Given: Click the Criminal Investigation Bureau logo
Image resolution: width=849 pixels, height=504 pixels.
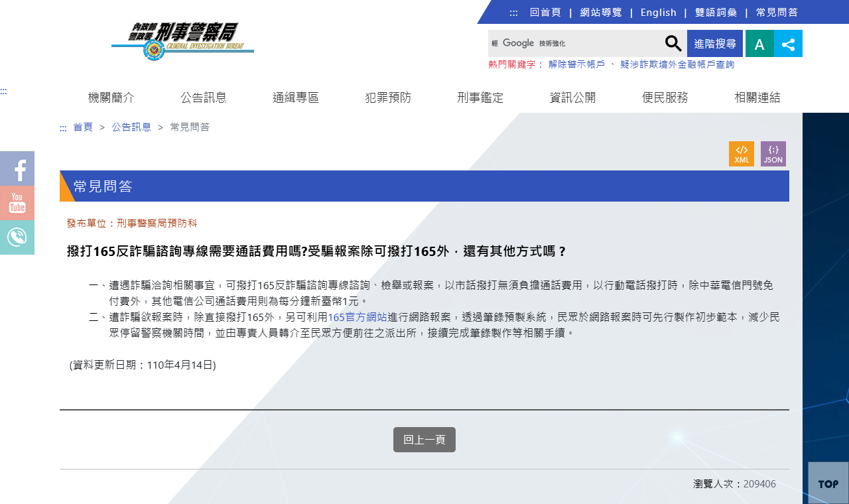Looking at the screenshot, I should point(182,41).
